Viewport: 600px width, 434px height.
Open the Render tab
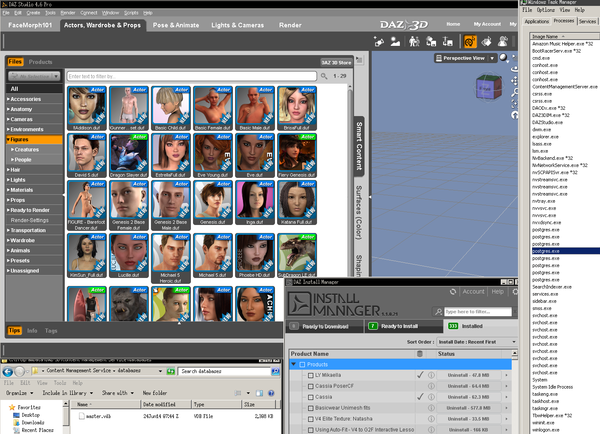coord(290,25)
